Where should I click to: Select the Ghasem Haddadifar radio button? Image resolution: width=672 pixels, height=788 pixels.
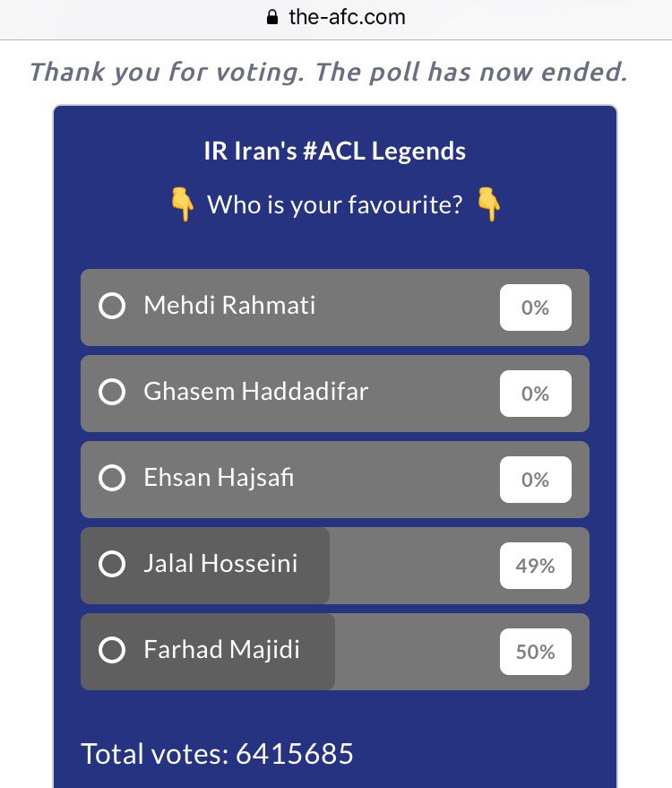coord(112,394)
